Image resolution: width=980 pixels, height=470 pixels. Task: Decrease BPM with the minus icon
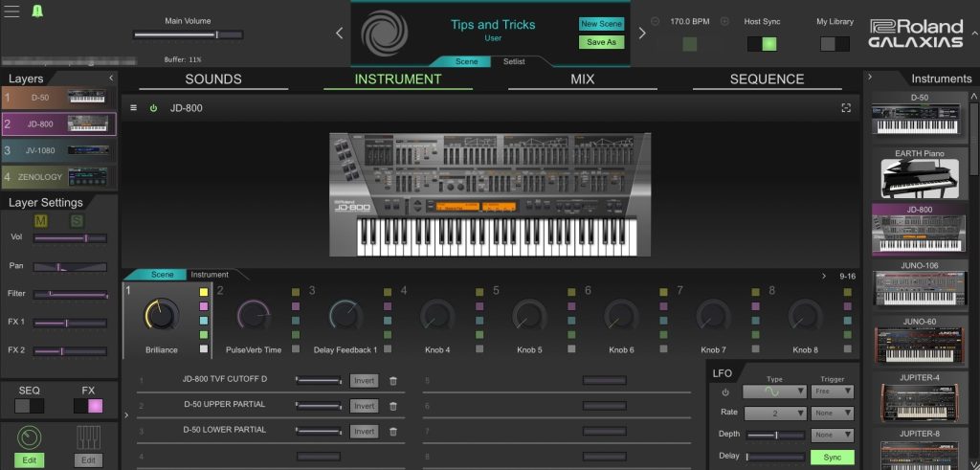point(655,21)
